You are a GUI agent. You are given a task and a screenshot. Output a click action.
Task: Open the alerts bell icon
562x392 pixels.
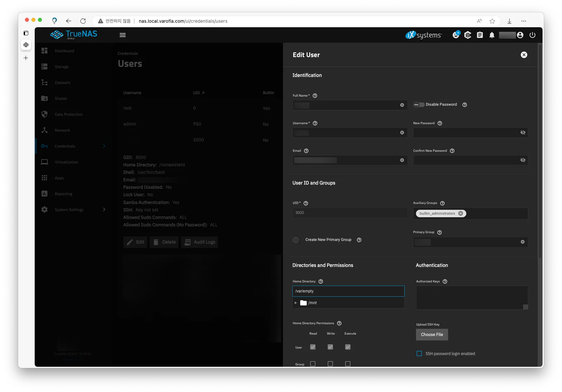(492, 35)
